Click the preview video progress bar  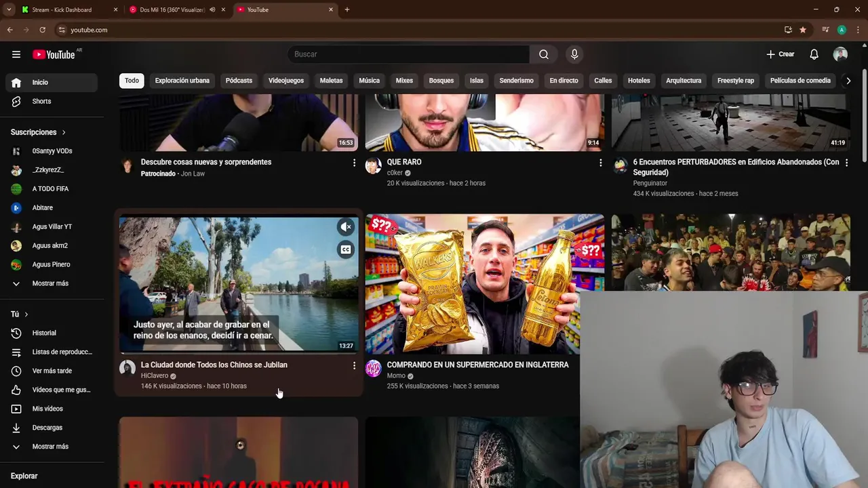(x=239, y=352)
